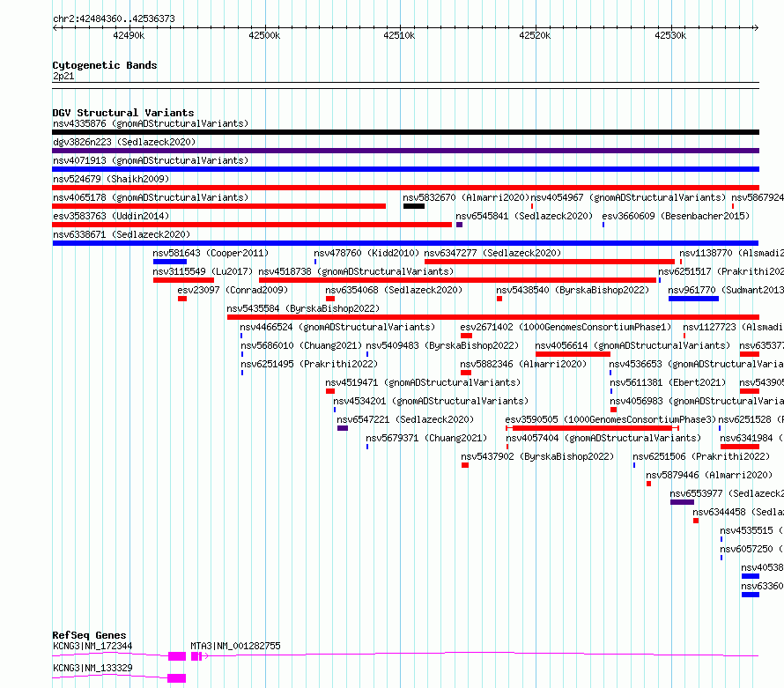Image resolution: width=784 pixels, height=688 pixels.
Task: Click the nsv6344458 variant label
Action: tap(738, 512)
